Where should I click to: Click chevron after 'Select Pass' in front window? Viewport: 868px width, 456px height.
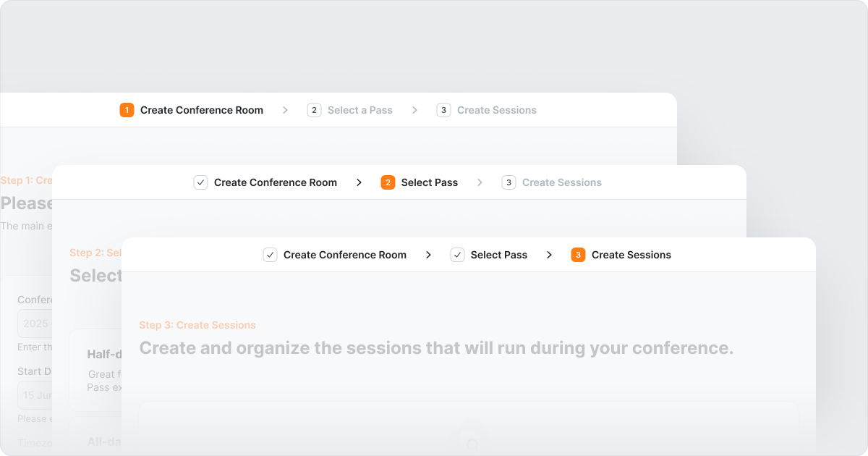549,255
